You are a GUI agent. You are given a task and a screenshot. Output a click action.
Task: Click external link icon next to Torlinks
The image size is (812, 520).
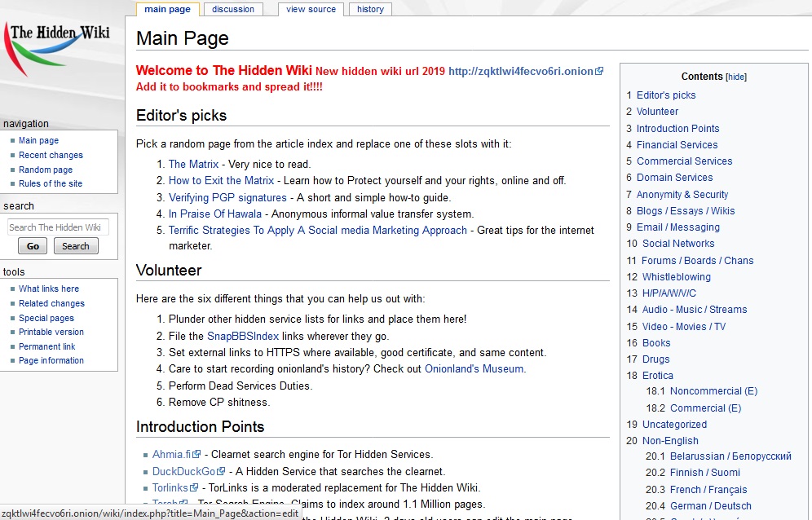pyautogui.click(x=194, y=488)
